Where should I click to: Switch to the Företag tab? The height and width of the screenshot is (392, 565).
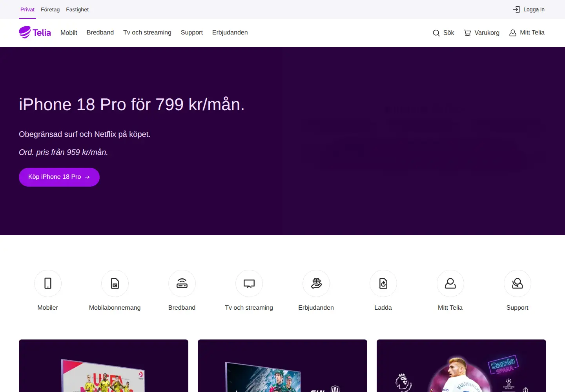click(x=50, y=9)
